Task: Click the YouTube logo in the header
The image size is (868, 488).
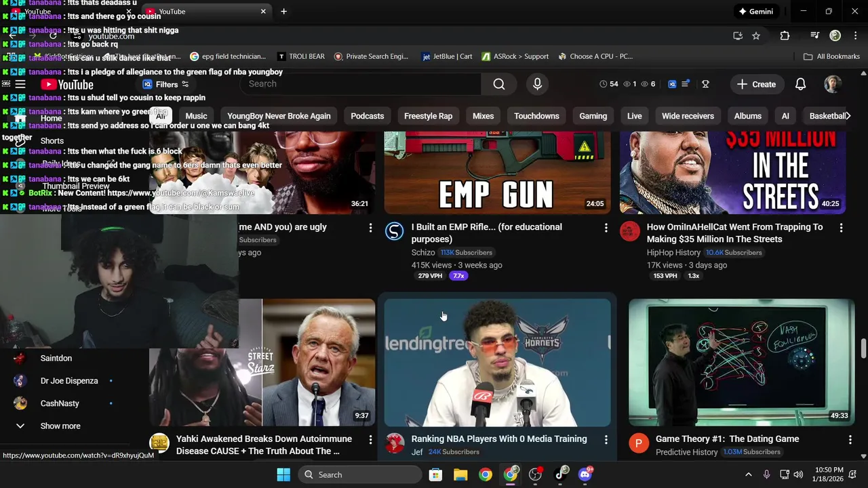Action: pyautogui.click(x=66, y=85)
